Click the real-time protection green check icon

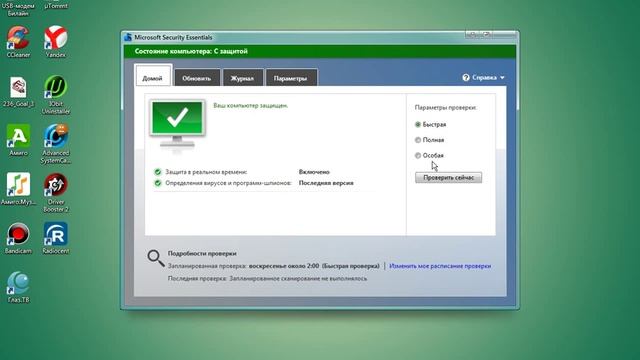158,172
